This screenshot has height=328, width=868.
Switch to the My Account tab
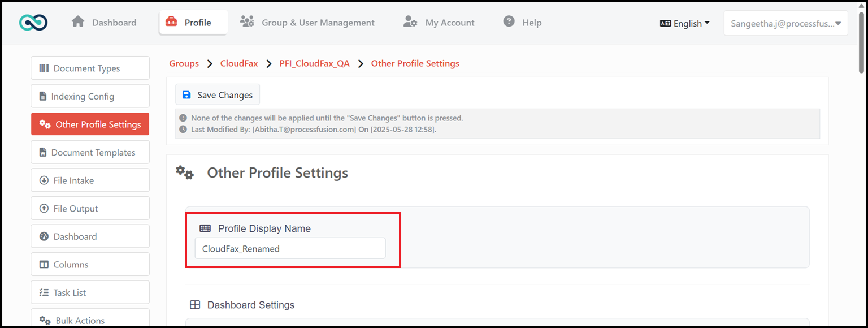439,23
